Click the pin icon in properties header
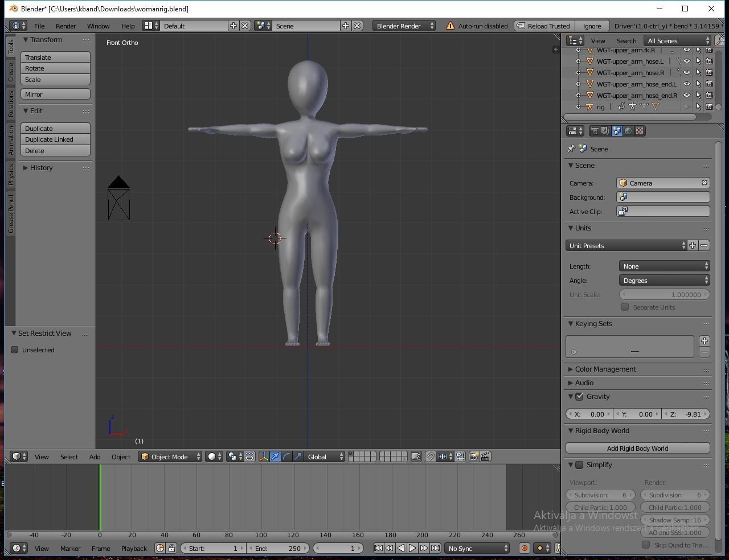The image size is (729, 560). point(571,149)
